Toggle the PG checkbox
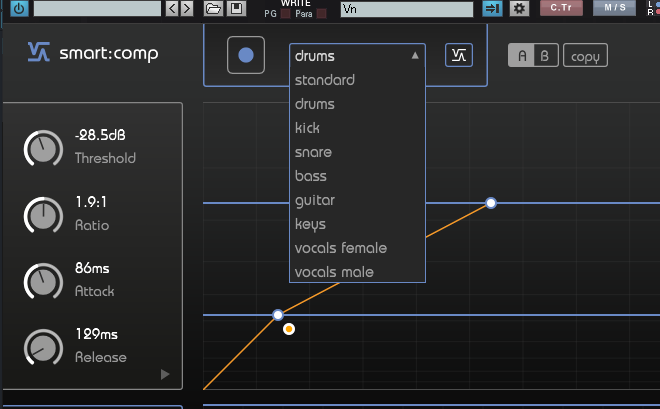The width and height of the screenshot is (660, 409). 285,14
